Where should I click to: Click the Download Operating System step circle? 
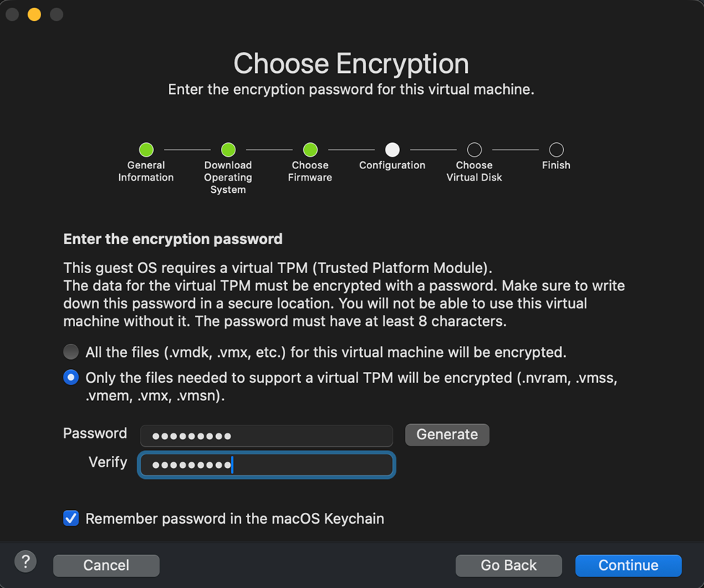click(x=228, y=150)
